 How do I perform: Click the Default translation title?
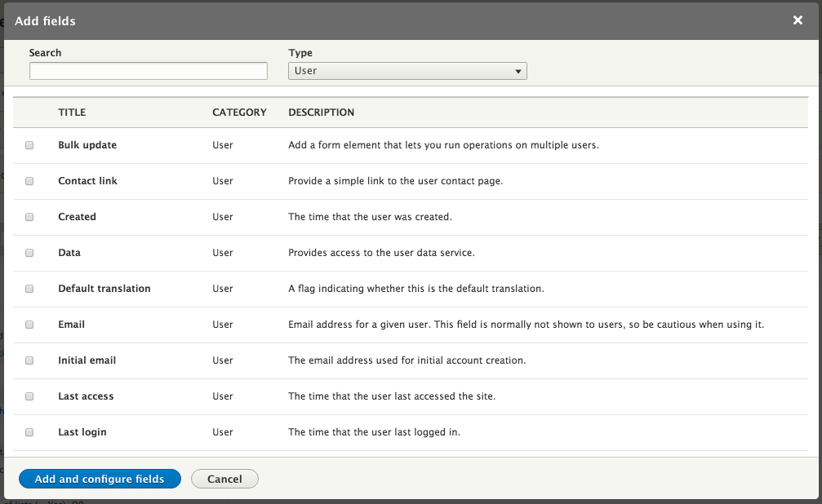104,289
